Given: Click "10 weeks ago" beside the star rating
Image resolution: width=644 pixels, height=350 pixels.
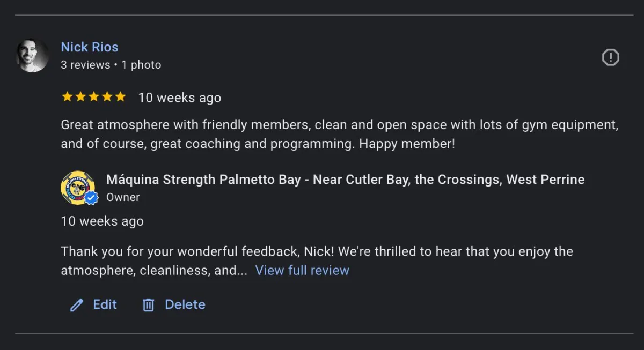Looking at the screenshot, I should 180,98.
